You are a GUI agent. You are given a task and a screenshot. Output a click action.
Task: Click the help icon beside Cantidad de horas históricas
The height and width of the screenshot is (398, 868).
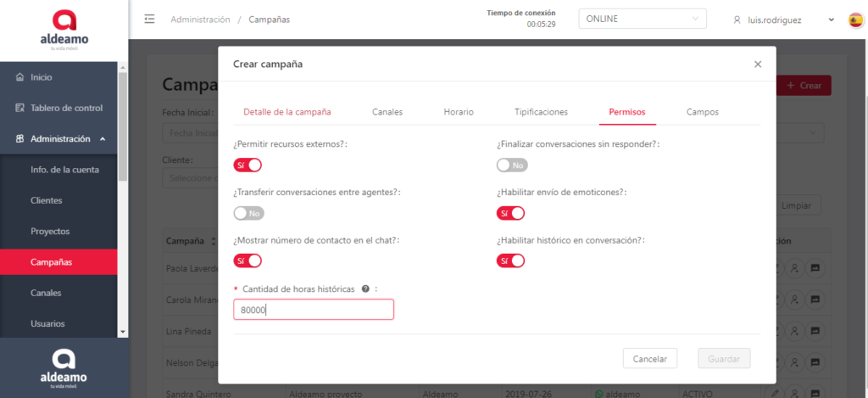(365, 289)
